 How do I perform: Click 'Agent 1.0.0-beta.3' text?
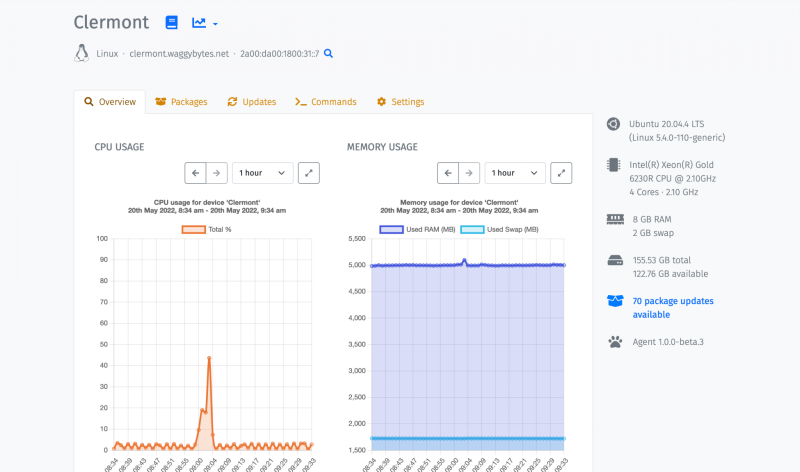(x=668, y=342)
